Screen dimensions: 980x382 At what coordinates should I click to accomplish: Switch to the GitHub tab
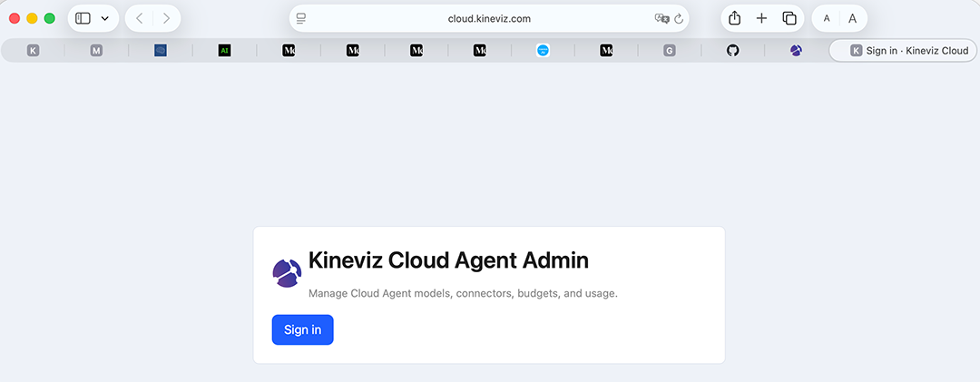click(x=732, y=51)
